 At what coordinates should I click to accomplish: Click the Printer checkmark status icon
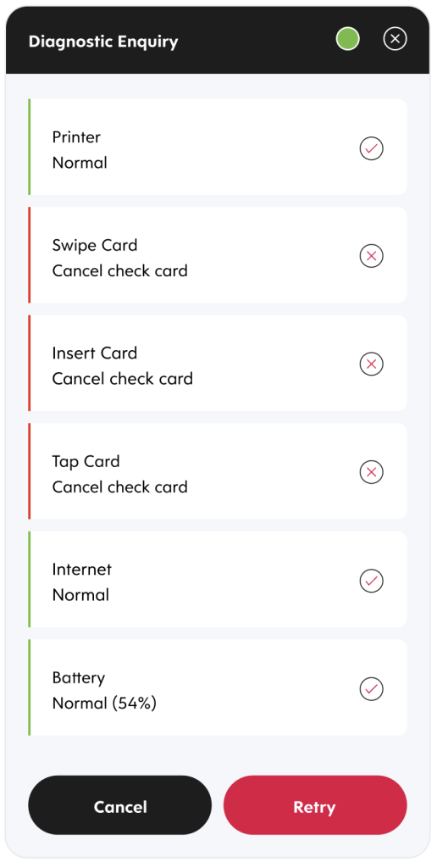pyautogui.click(x=372, y=148)
